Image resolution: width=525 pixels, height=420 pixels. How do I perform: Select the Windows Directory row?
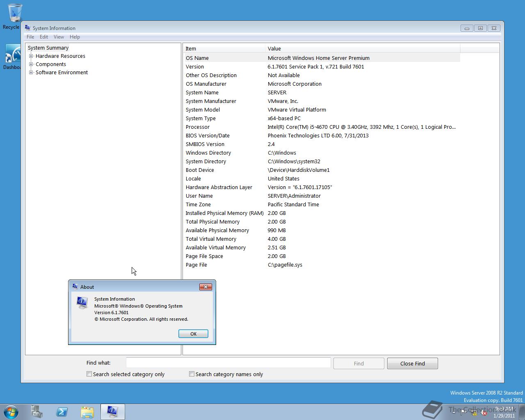[322, 153]
